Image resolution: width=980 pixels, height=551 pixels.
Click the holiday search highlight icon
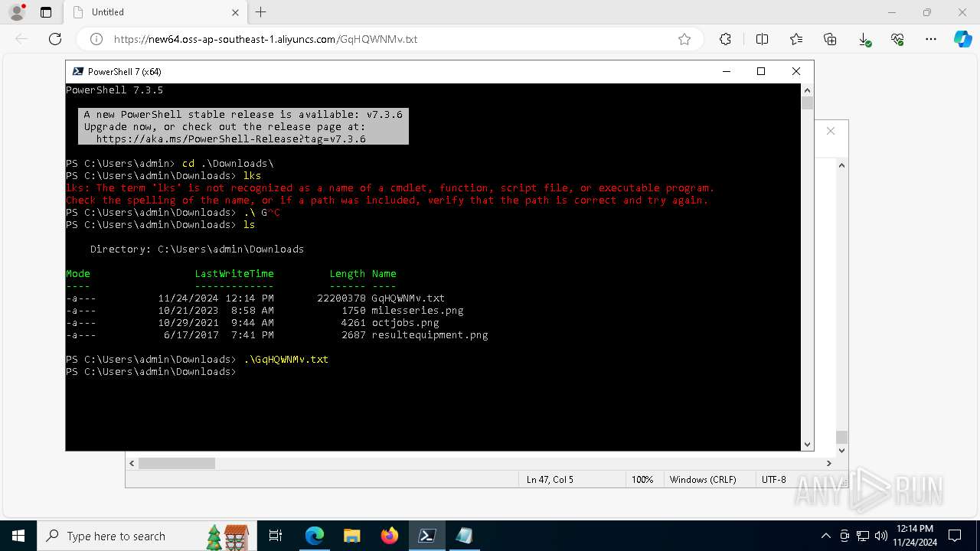(228, 536)
